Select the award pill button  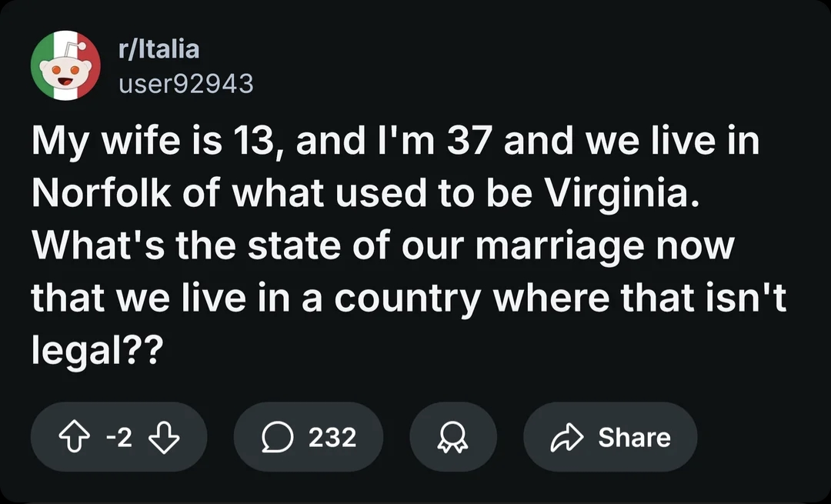tap(452, 437)
